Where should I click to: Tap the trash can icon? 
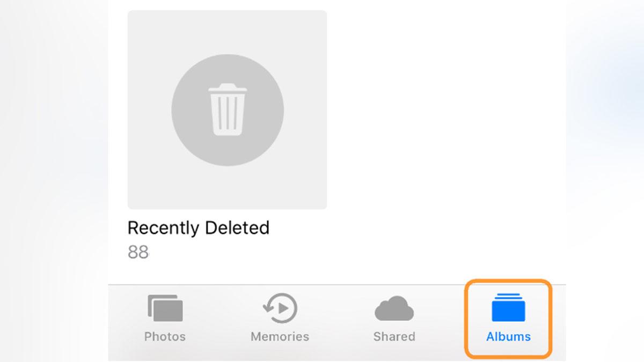coord(228,110)
